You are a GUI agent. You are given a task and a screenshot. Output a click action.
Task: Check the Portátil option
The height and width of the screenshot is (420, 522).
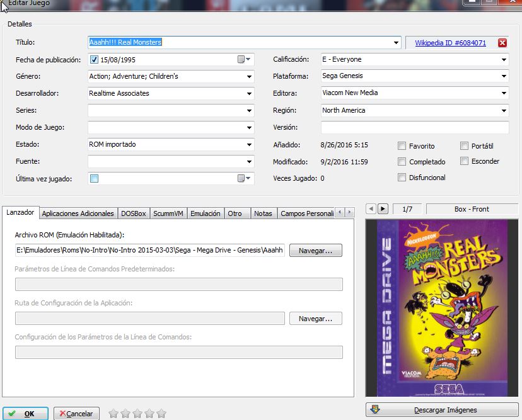tap(464, 145)
